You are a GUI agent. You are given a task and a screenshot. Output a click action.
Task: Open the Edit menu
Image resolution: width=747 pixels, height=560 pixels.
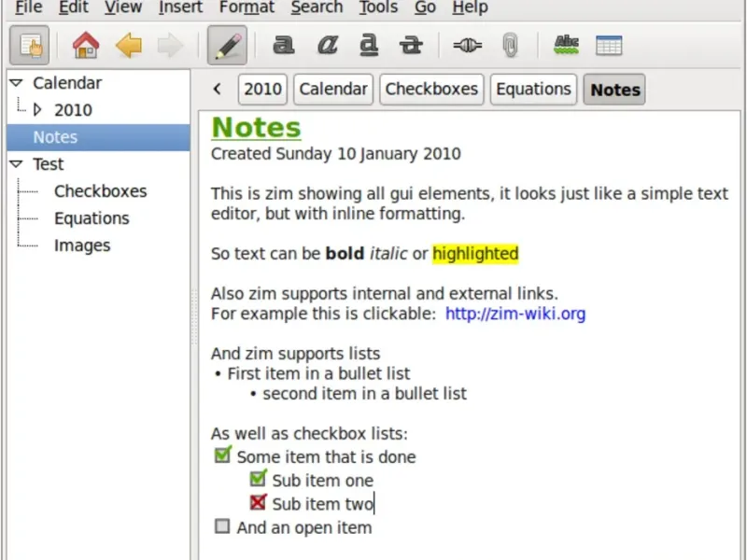click(73, 7)
